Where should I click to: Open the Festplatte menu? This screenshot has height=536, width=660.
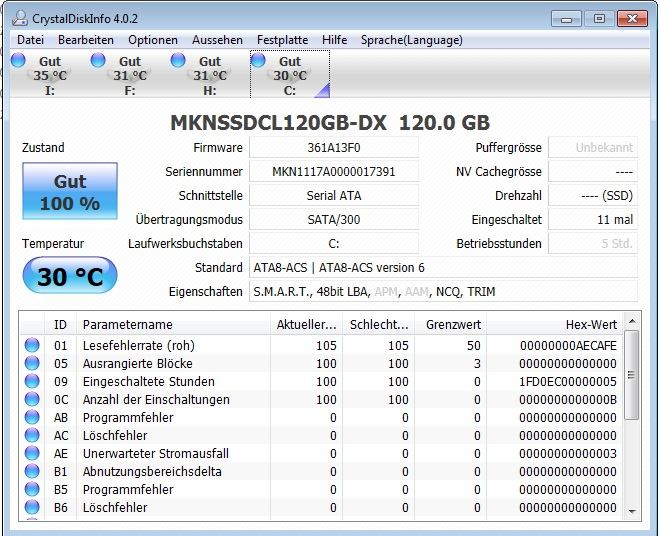coord(282,40)
